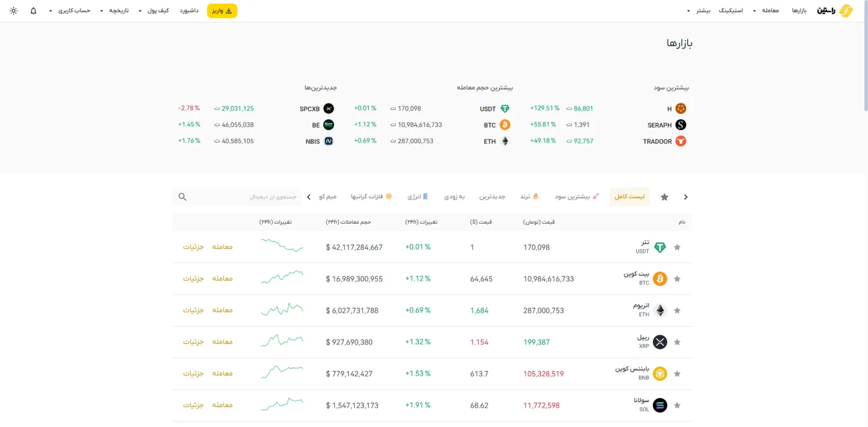Open جزئیات details link for Bitcoin
This screenshot has width=868, height=427.
[193, 279]
